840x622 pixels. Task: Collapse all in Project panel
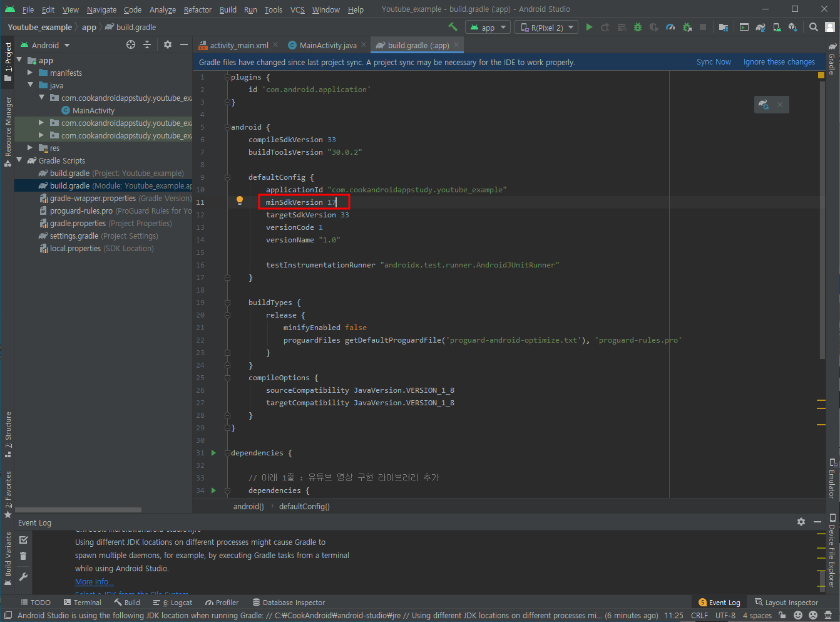(x=147, y=44)
